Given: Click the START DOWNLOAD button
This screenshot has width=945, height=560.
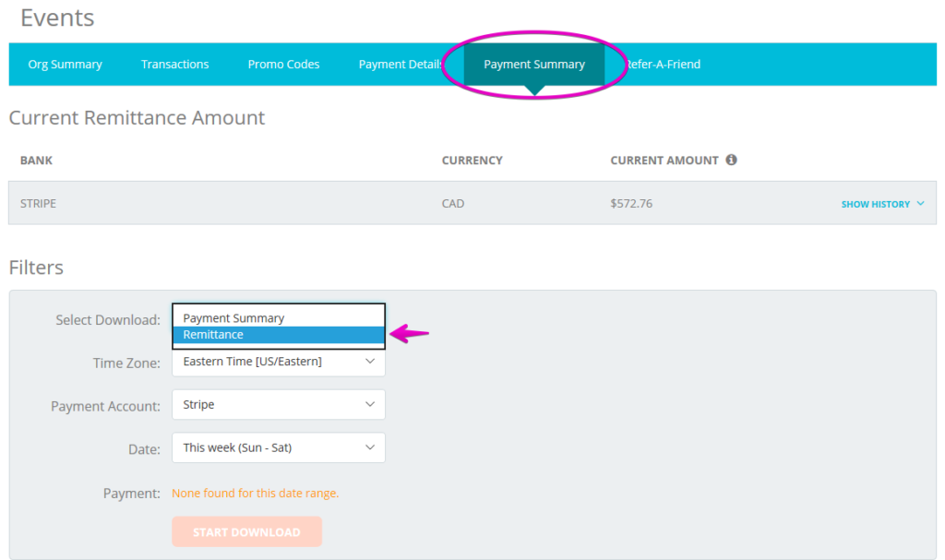Looking at the screenshot, I should click(x=246, y=531).
